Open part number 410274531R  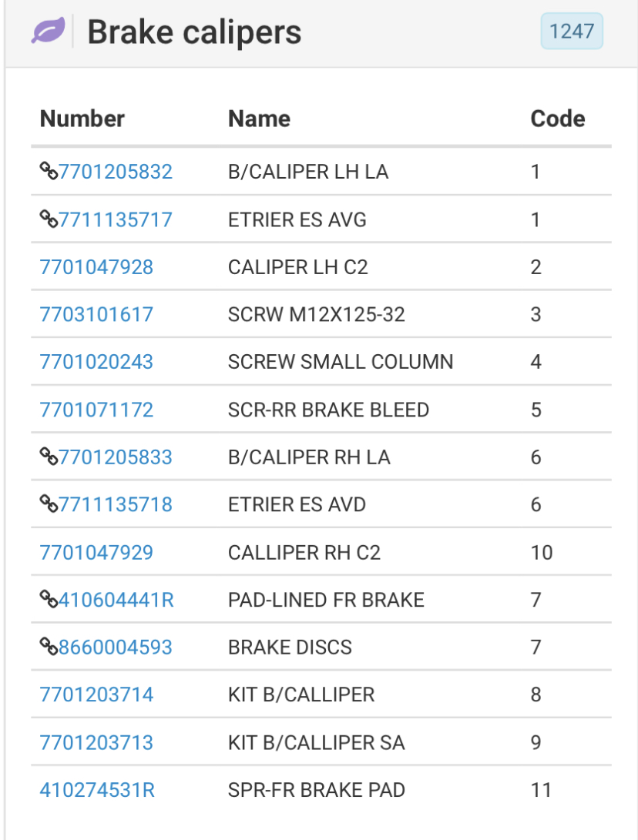coord(97,790)
